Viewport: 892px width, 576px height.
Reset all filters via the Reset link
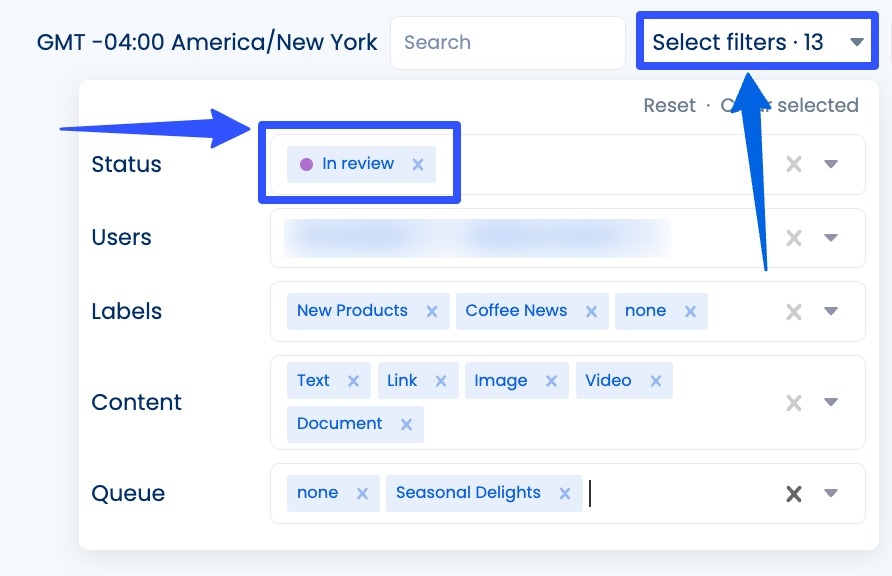[x=669, y=105]
